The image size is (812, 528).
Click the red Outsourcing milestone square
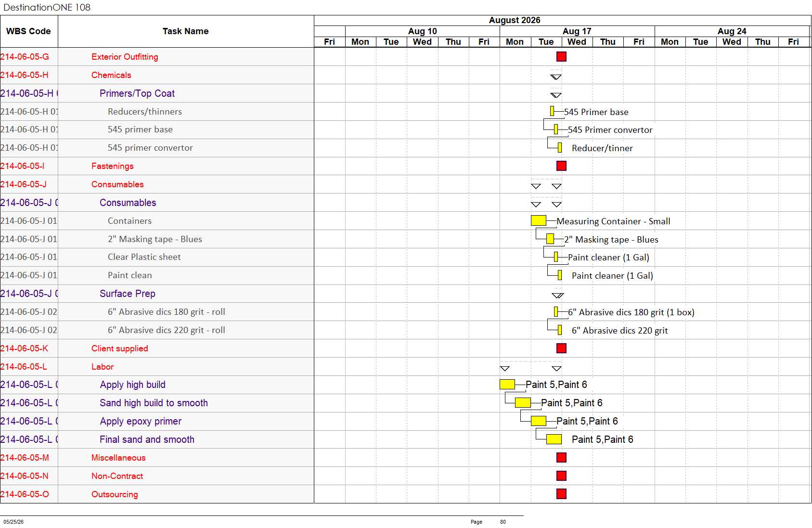click(561, 494)
